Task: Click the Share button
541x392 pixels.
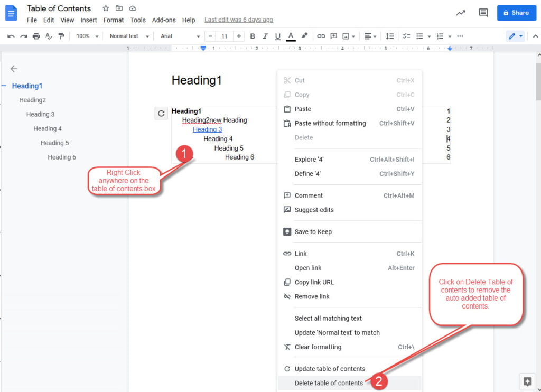Action: click(516, 13)
